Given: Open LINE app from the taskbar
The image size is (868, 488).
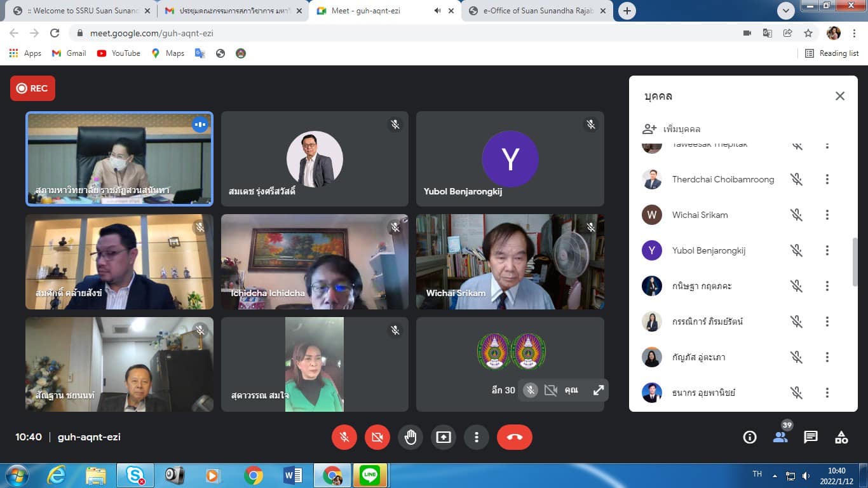Looking at the screenshot, I should [x=370, y=475].
